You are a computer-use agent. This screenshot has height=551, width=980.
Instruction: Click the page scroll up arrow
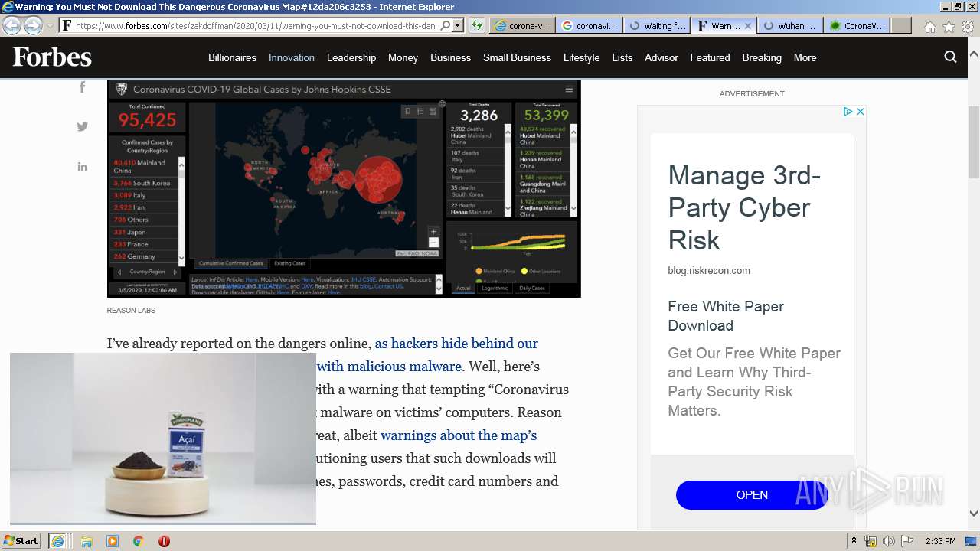973,54
